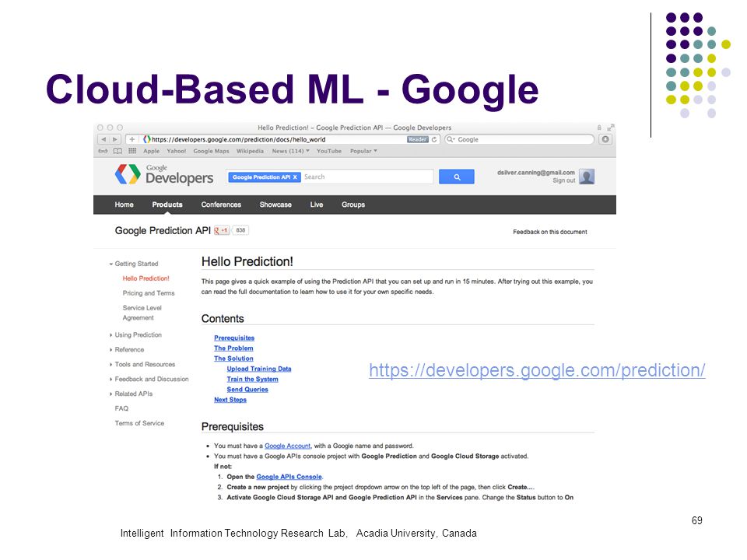Open the Live navigation tab
The width and height of the screenshot is (747, 560).
pos(317,205)
